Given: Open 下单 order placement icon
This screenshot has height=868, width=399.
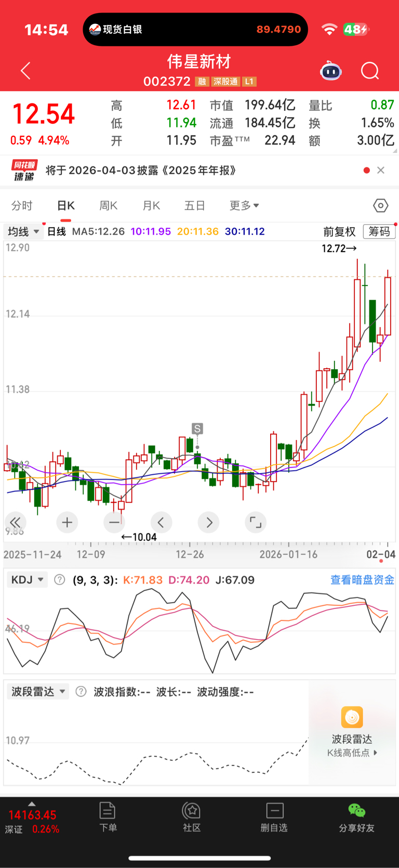Looking at the screenshot, I should 108,817.
